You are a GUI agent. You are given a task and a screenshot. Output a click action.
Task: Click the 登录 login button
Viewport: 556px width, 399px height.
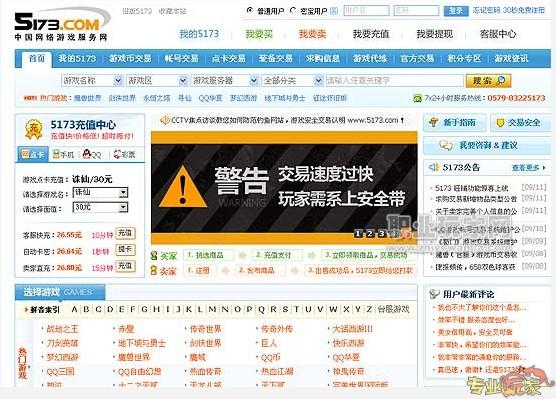coord(456,11)
